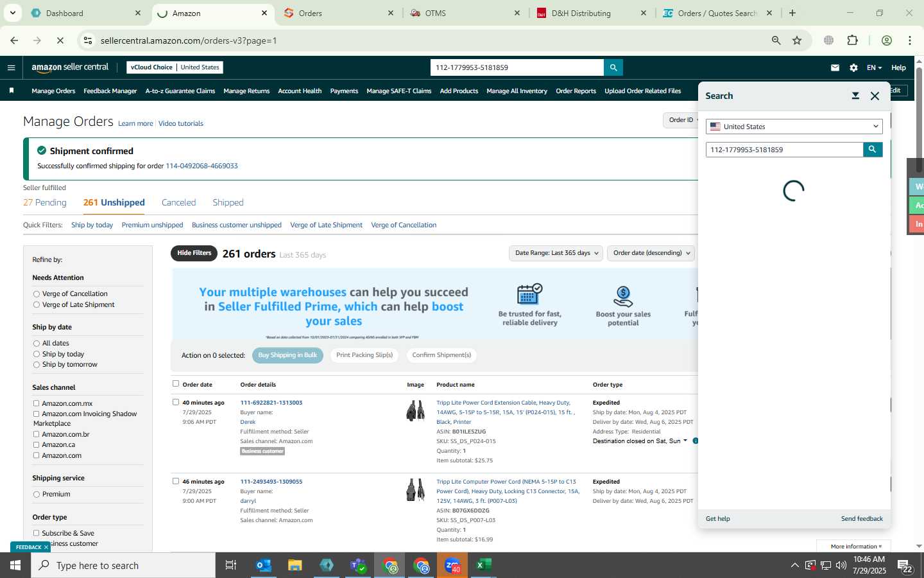
Task: Open Task View on the taskbar
Action: click(231, 565)
